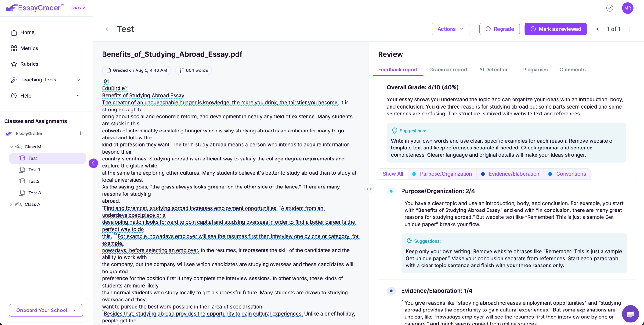Screen dimensions: 644x325
Task: Add a new class with plus icon
Action: click(80, 133)
